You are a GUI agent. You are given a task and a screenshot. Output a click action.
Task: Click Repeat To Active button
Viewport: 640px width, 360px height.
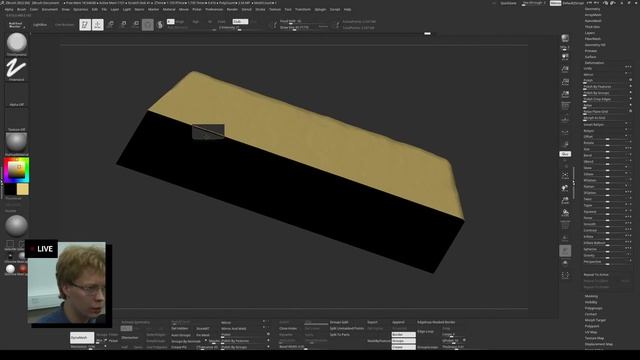tap(596, 275)
